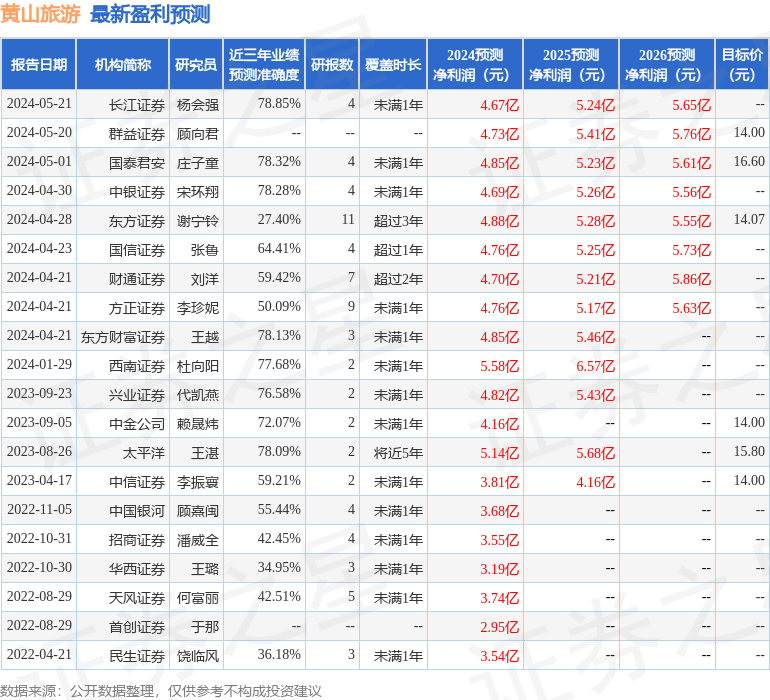The width and height of the screenshot is (770, 700).
Task: Select the 近三年业绩预测准确度 column header
Action: tap(264, 64)
